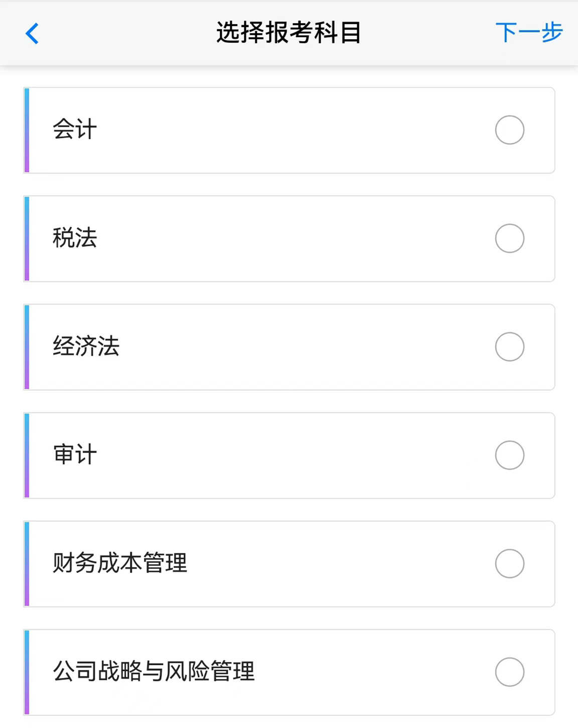Select the 税法 radio circle

point(509,238)
